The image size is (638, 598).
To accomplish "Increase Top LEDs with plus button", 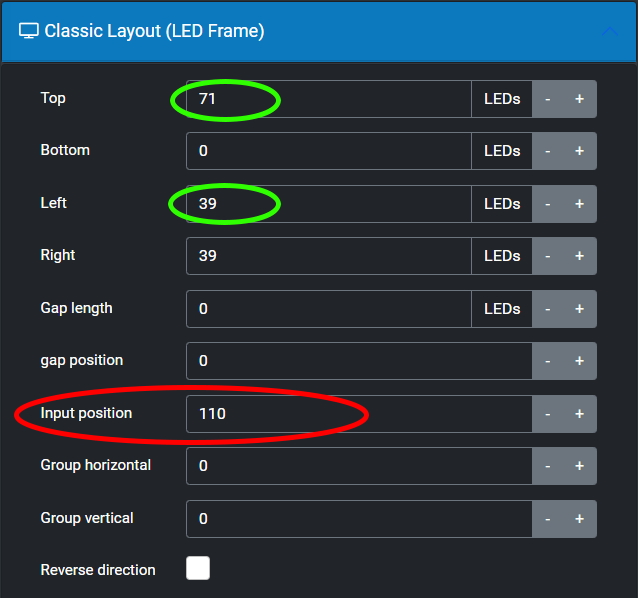I will point(579,99).
